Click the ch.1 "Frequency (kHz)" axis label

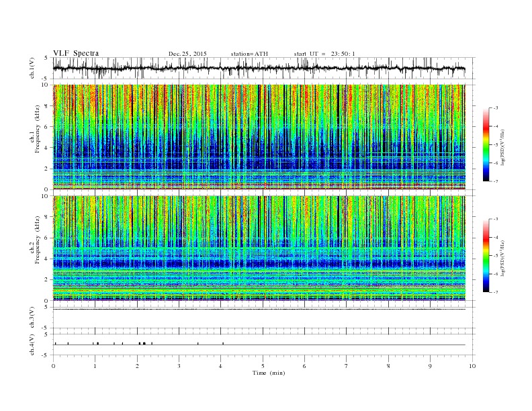(37, 129)
